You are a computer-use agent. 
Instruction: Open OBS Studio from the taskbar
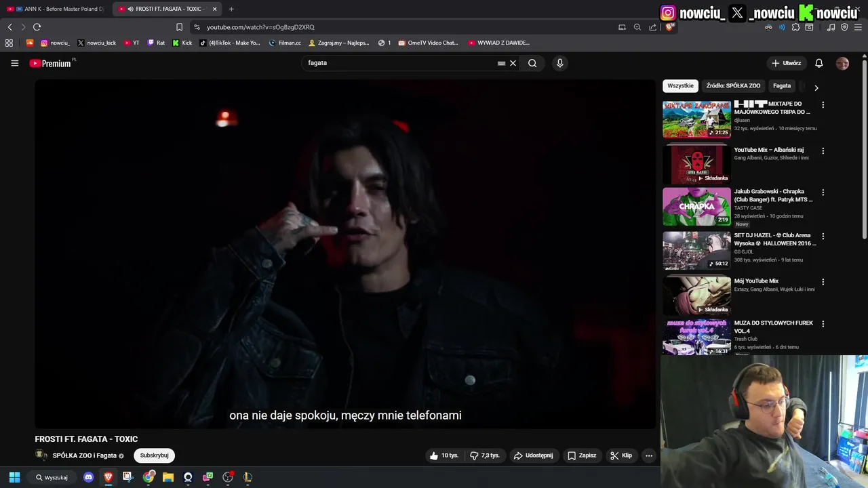(228, 477)
